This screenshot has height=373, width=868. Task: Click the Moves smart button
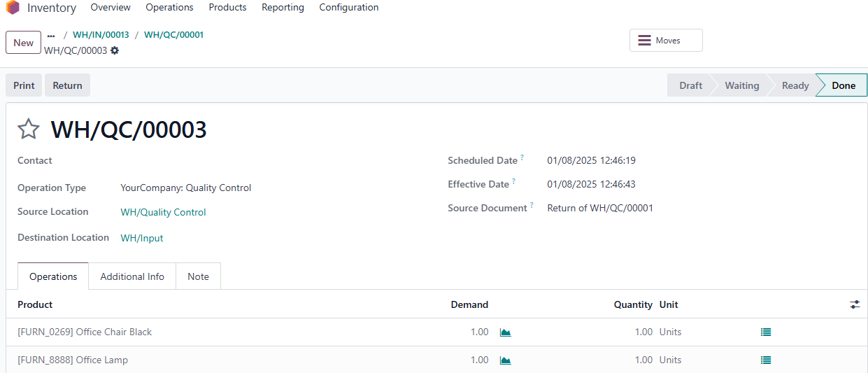[x=666, y=41]
